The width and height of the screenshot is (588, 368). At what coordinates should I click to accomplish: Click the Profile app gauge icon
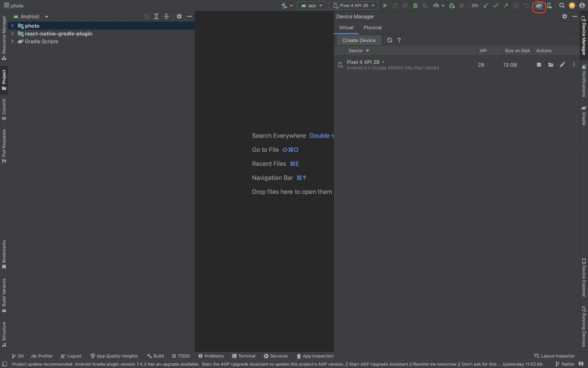tap(436, 6)
